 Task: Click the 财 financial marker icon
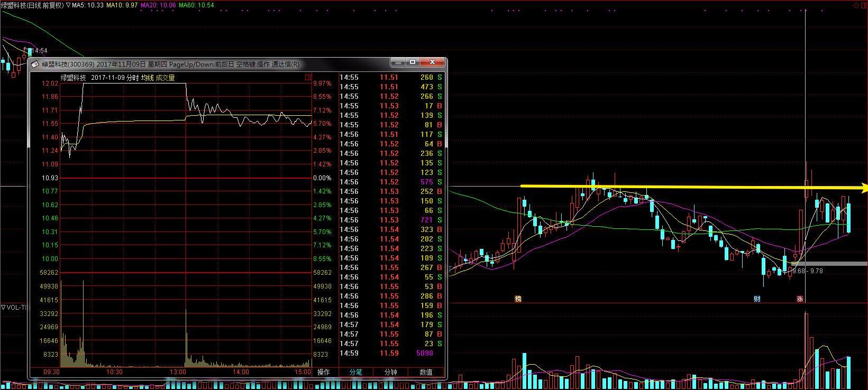(x=757, y=299)
